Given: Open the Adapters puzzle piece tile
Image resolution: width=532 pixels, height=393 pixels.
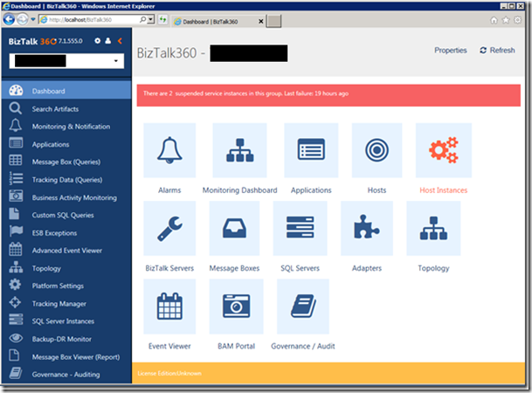Looking at the screenshot, I should pyautogui.click(x=367, y=228).
